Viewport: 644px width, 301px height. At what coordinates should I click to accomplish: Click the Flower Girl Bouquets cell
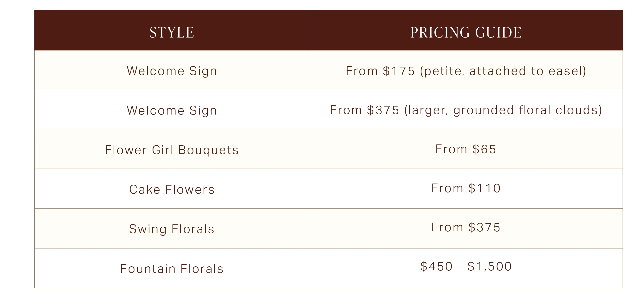coord(172,150)
